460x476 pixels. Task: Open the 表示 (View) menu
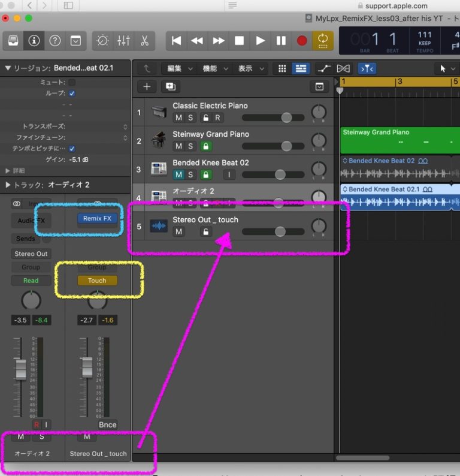click(251, 68)
